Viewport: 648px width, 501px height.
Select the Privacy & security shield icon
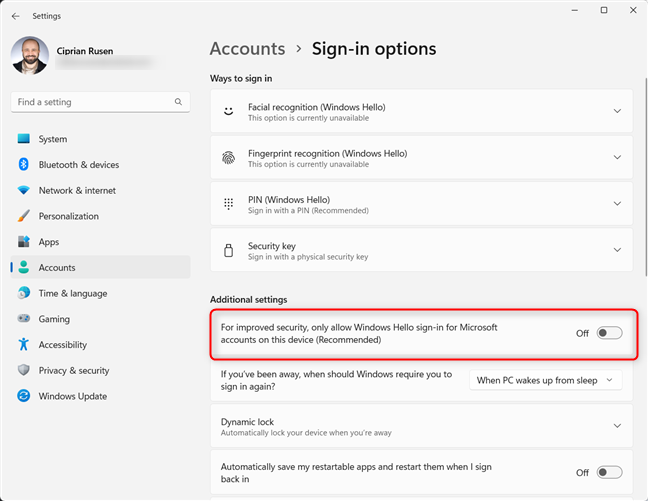[x=24, y=370]
